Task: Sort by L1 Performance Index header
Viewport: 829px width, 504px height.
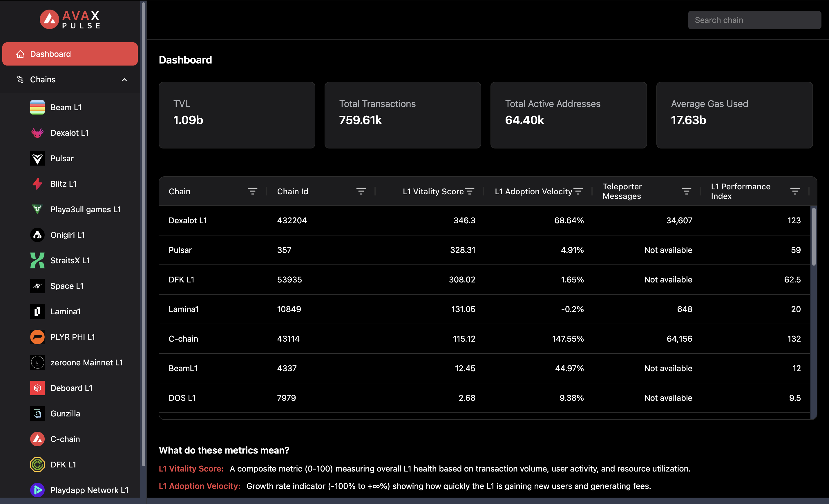Action: pos(741,191)
